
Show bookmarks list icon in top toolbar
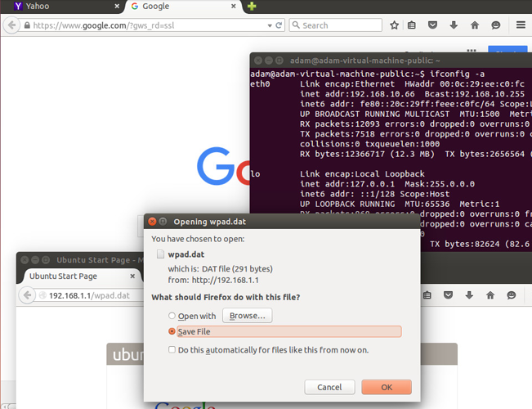point(412,25)
